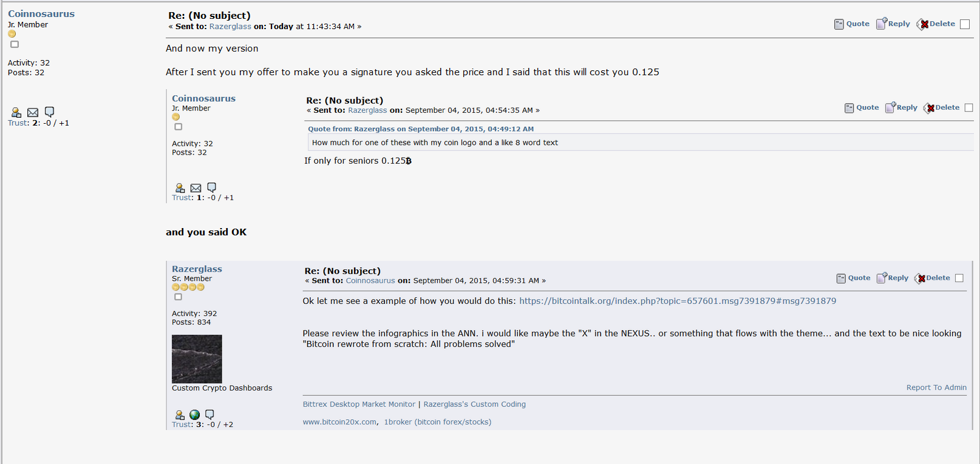
Task: Click Reply on the 04:54:35 AM message
Action: 901,107
